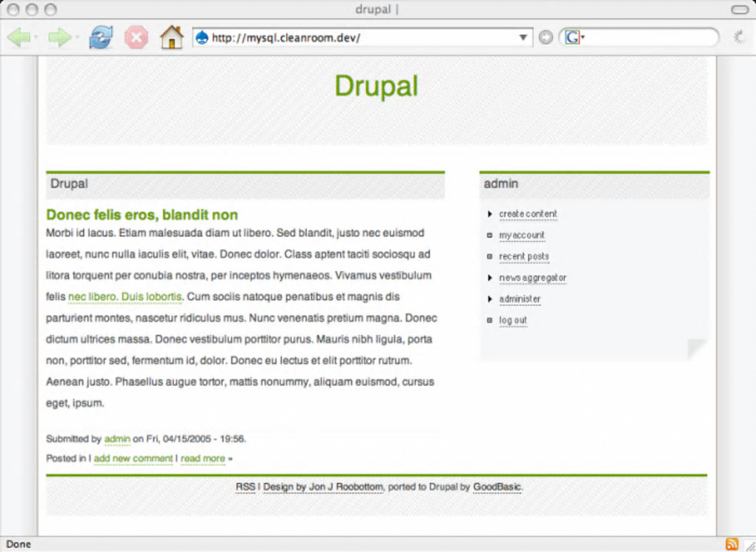Reload the page with the refresh icon
756x552 pixels.
[x=101, y=37]
